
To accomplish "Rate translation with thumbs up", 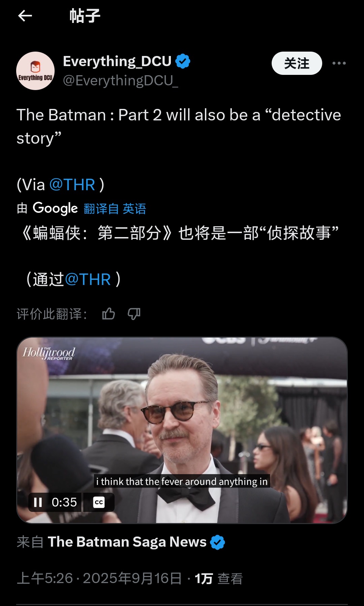I will (109, 314).
